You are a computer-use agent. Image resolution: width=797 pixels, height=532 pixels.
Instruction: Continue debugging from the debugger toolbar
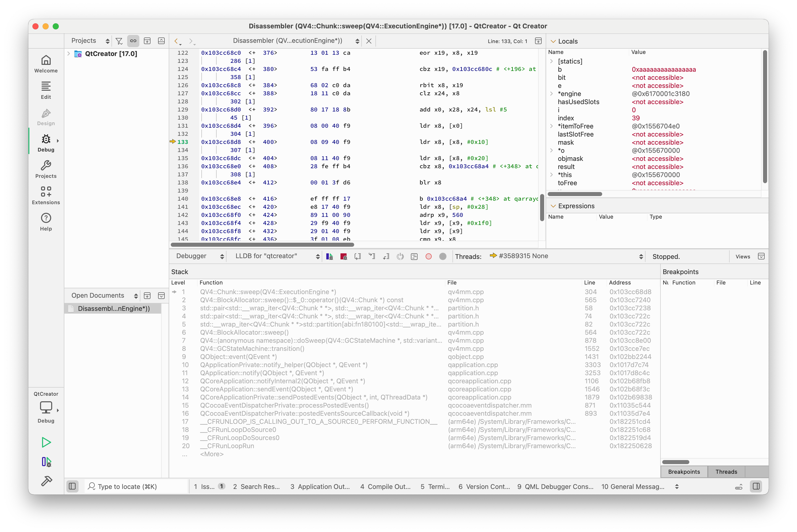[x=329, y=256]
